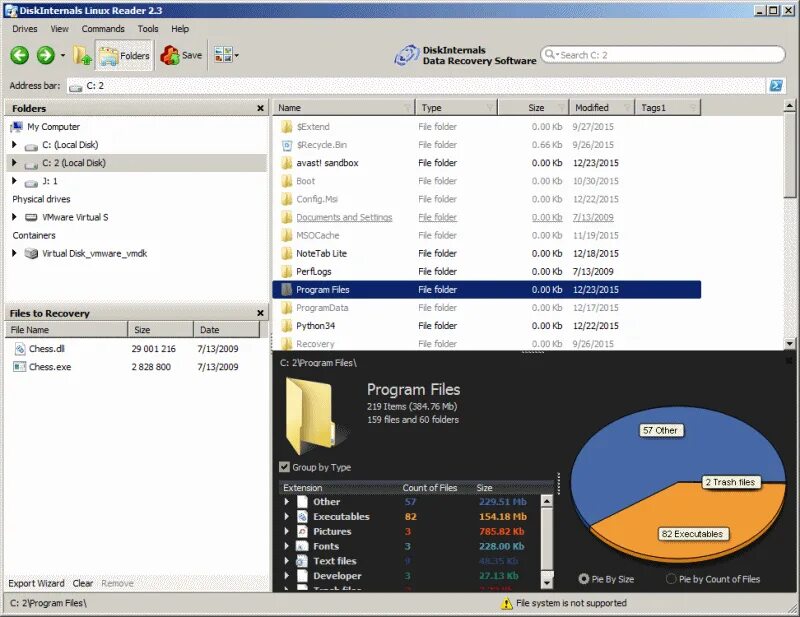Select My Computer in folder tree
Screen dimensions: 800x617
tap(54, 127)
